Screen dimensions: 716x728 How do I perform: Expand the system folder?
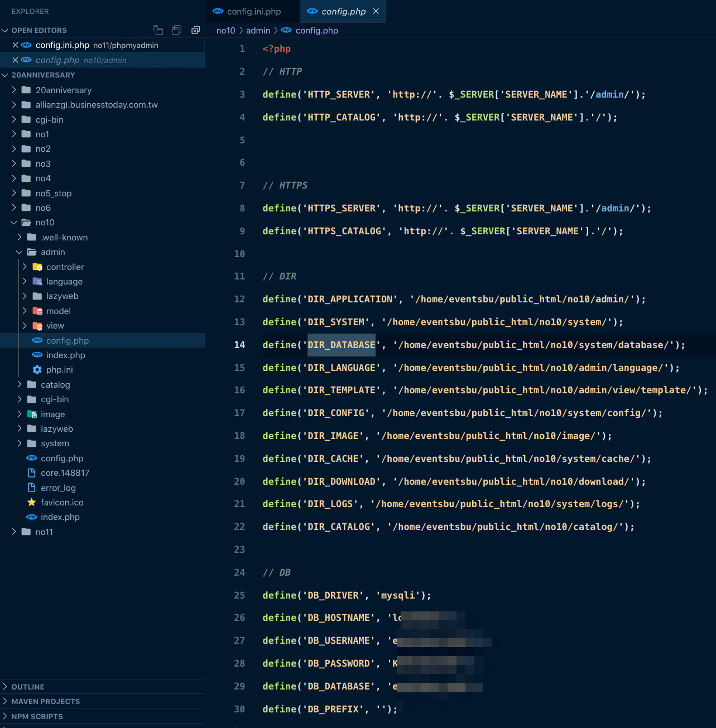coord(20,443)
